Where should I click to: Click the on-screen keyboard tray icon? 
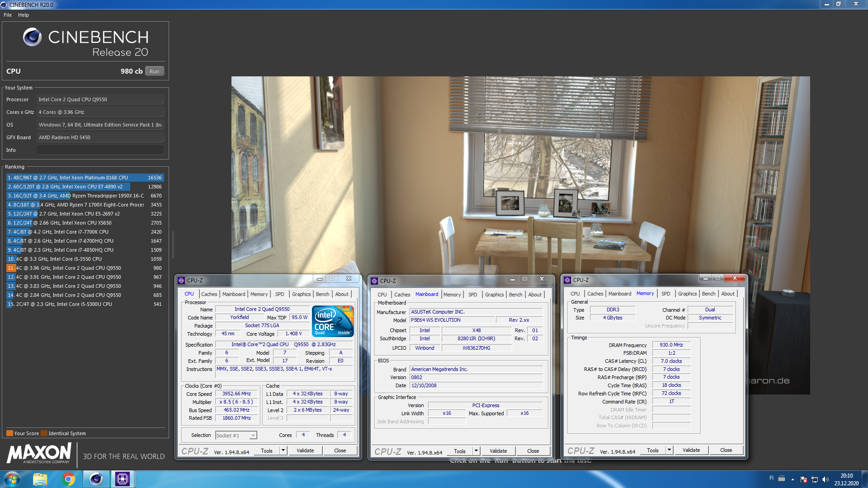point(782,479)
